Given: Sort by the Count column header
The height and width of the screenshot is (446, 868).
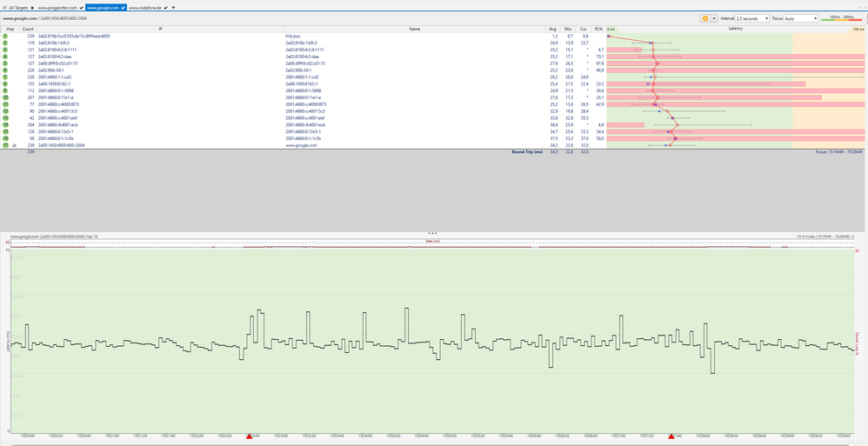Looking at the screenshot, I should pos(28,29).
